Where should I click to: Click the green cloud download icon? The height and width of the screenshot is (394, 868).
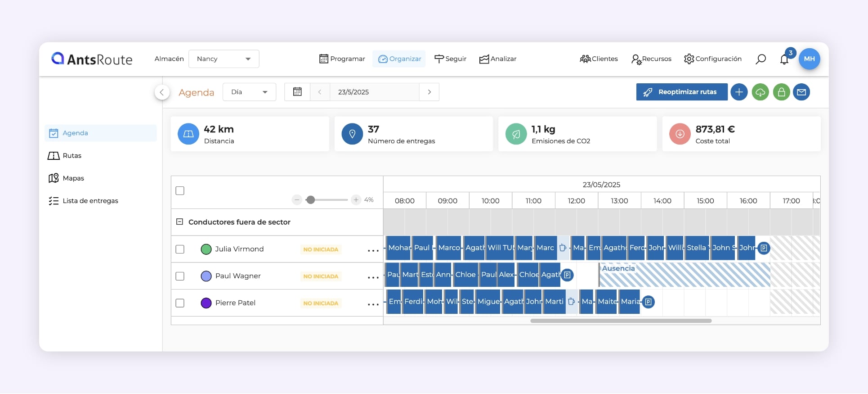click(x=760, y=92)
